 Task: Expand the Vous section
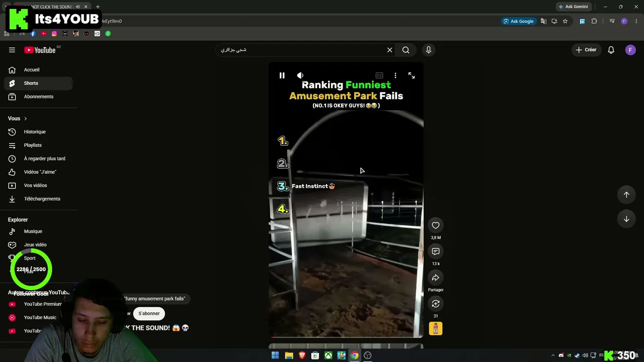18,119
